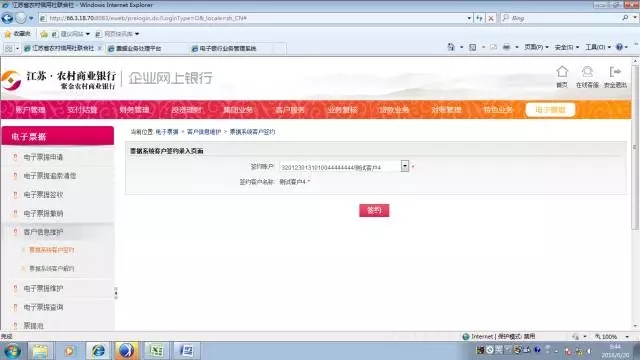Click the bank logo at top left
Viewport: 640px width, 360px height.
click(x=11, y=80)
